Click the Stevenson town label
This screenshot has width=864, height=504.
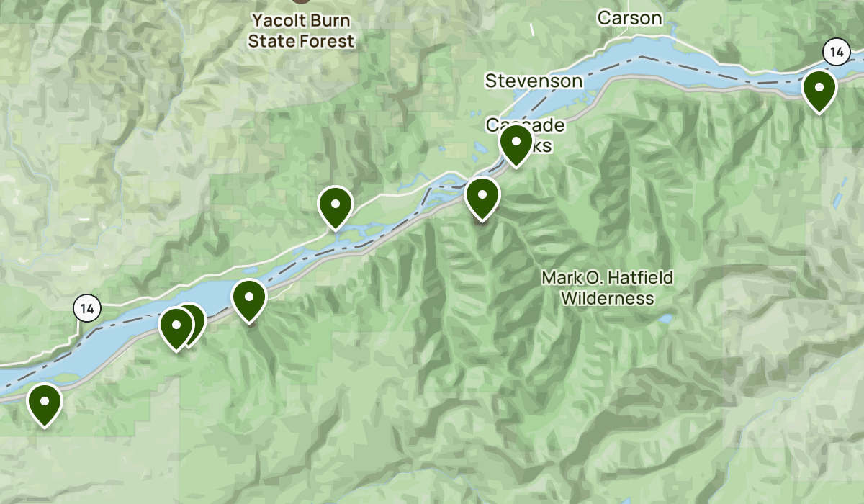pos(534,81)
